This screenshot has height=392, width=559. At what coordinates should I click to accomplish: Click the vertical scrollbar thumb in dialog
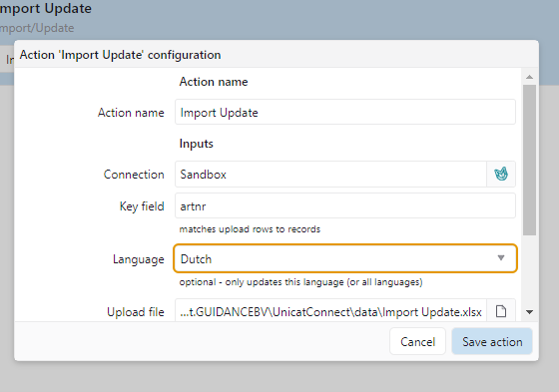[x=529, y=160]
